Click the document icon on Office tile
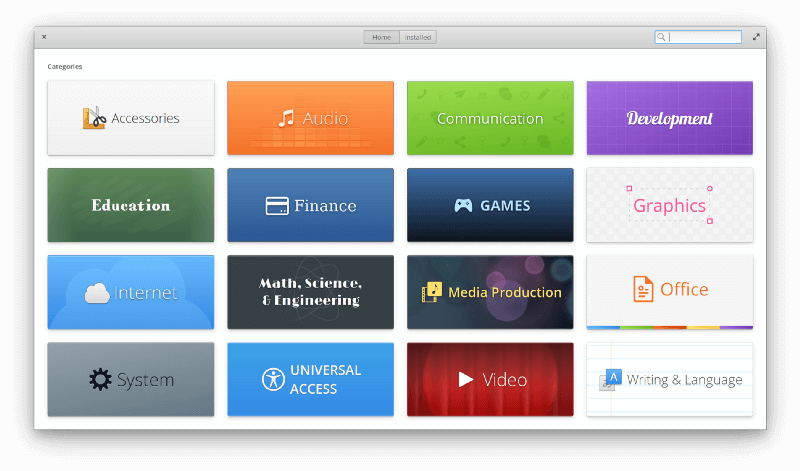Viewport: 800px width, 471px height. tap(643, 289)
